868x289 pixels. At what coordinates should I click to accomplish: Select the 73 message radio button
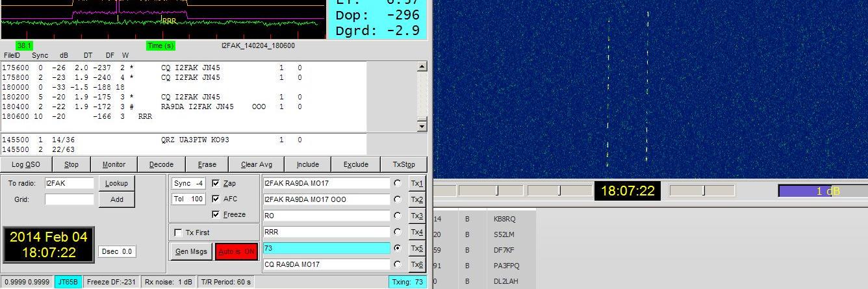click(398, 248)
